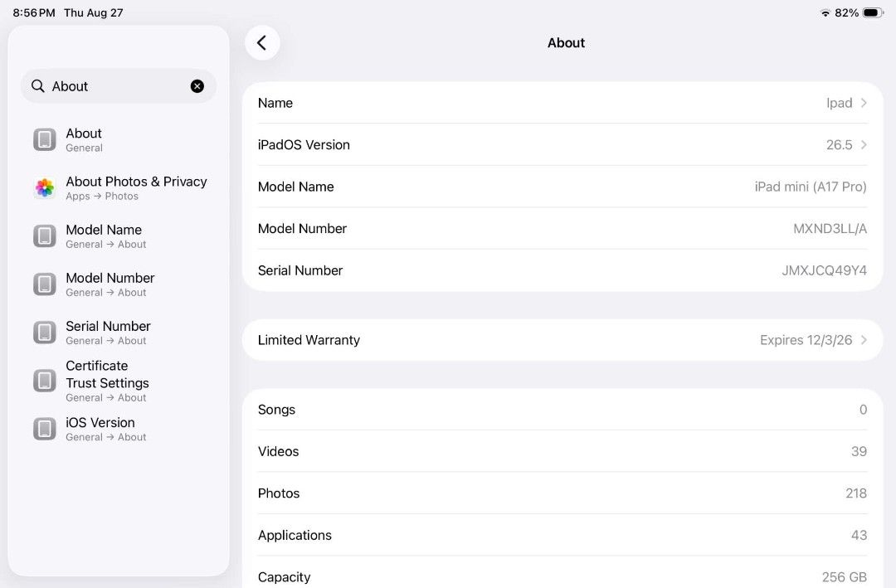Tap the Expires 12/3/26 warranty text
This screenshot has width=896, height=588.
coord(806,340)
